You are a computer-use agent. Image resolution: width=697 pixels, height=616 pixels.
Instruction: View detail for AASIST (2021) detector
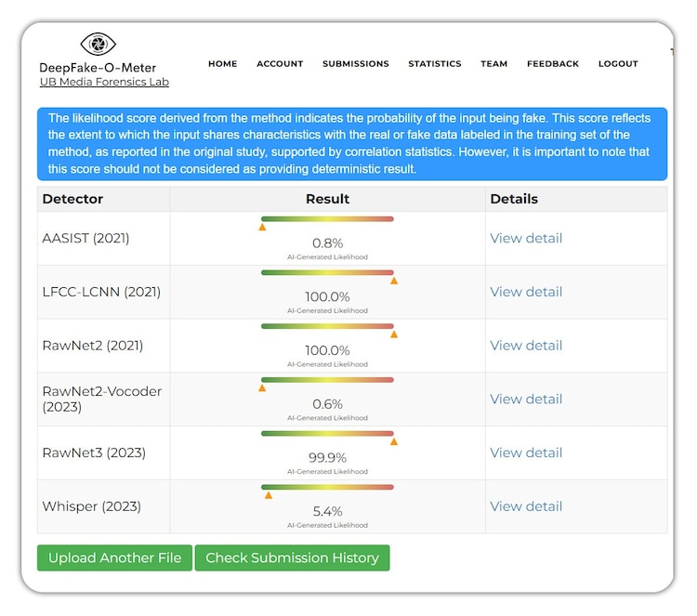pos(526,238)
